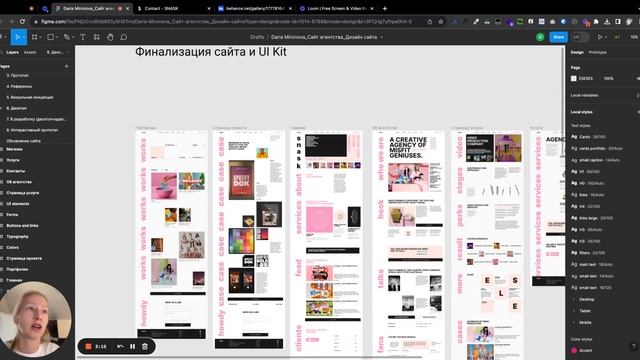Switch to the Assets tab
The width and height of the screenshot is (640, 360).
coord(30,52)
